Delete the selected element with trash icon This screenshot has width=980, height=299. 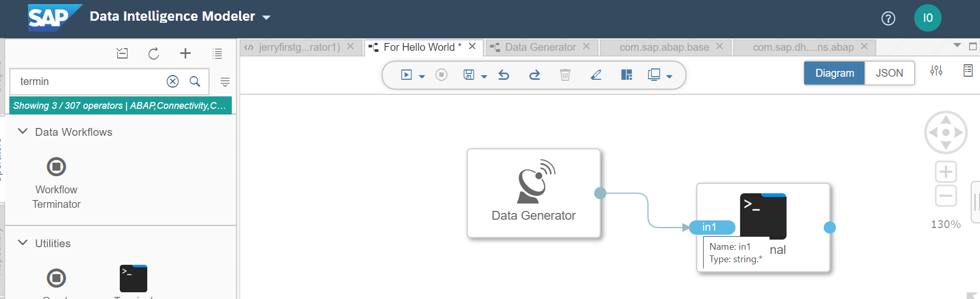(565, 75)
